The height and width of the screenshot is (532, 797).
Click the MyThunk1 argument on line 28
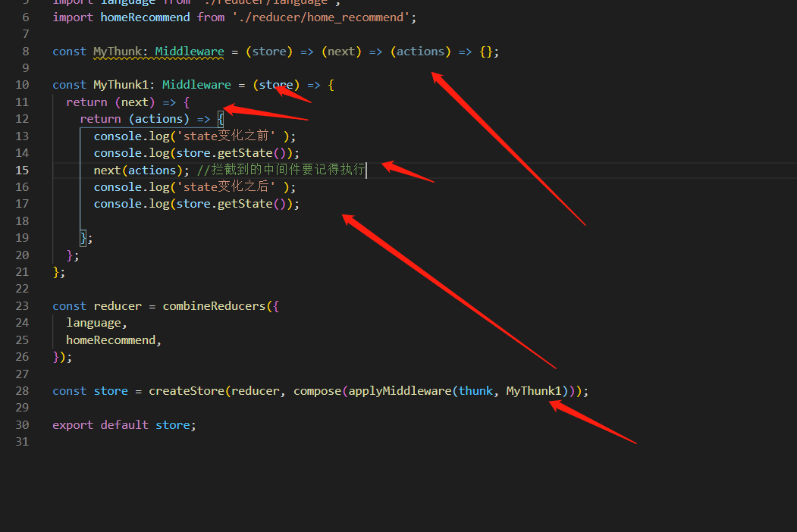(534, 391)
